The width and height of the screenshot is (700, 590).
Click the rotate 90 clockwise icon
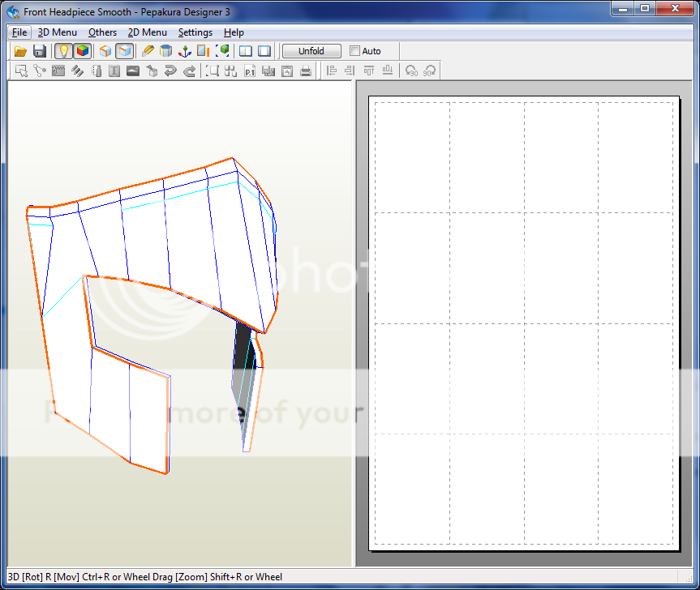tap(429, 71)
